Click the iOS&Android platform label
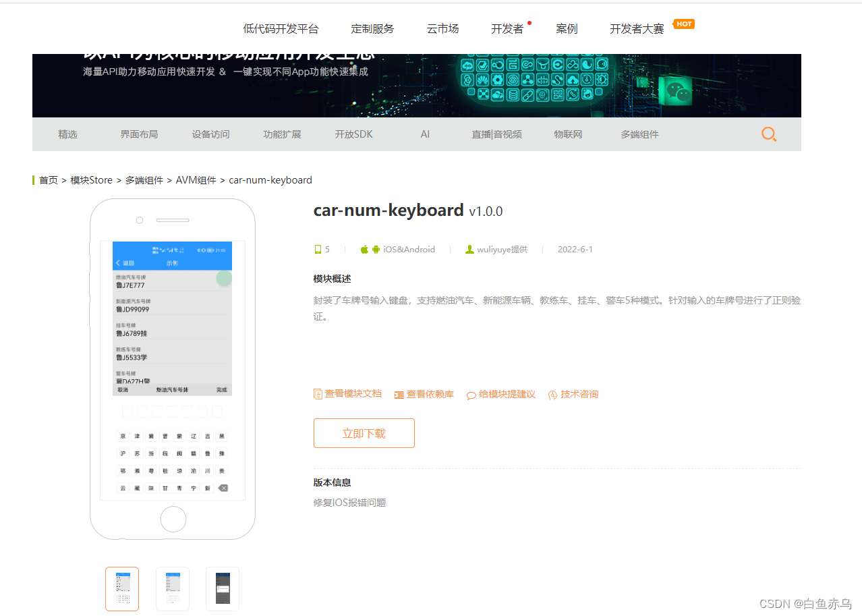The height and width of the screenshot is (616, 862). click(409, 250)
